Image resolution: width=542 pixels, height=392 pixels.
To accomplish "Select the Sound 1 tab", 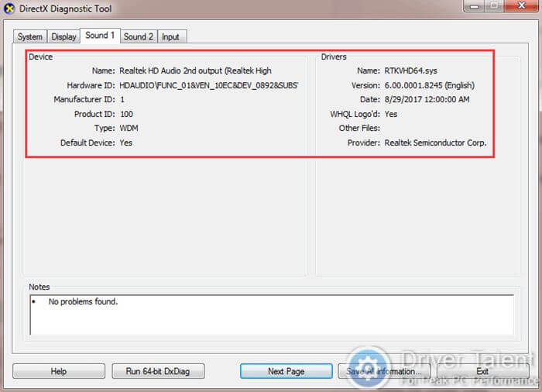I will click(x=100, y=36).
